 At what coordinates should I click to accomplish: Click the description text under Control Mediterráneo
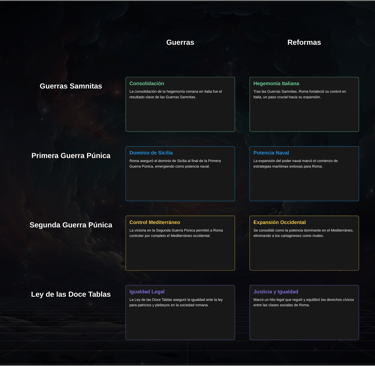176,233
